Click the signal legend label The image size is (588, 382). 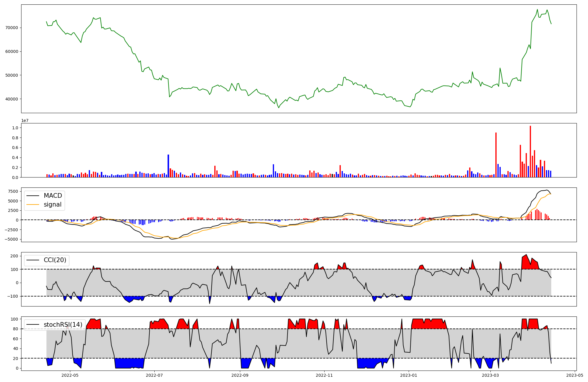pos(53,205)
